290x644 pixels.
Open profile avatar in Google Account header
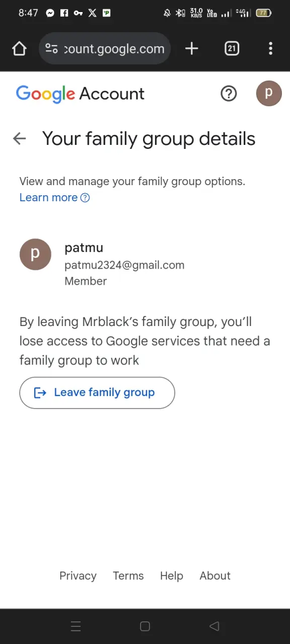[x=269, y=94]
